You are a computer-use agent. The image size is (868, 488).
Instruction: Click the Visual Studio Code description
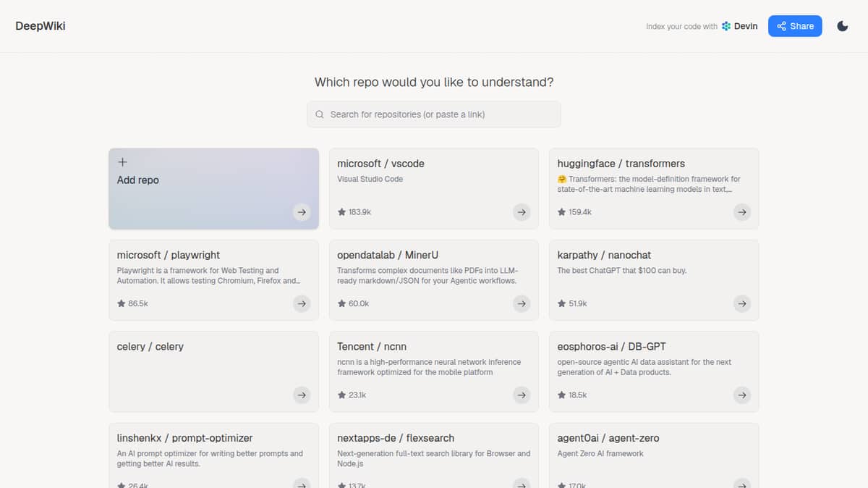(370, 179)
